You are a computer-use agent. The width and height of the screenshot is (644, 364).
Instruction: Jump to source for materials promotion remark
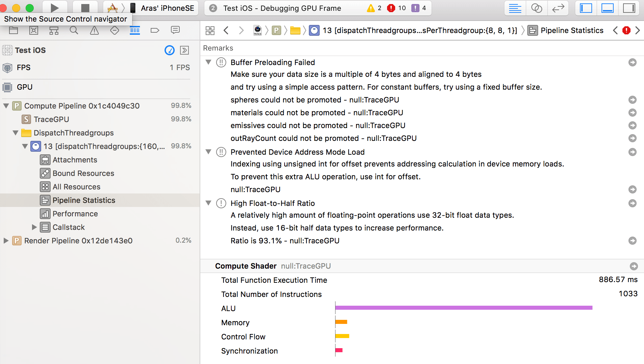pyautogui.click(x=633, y=113)
